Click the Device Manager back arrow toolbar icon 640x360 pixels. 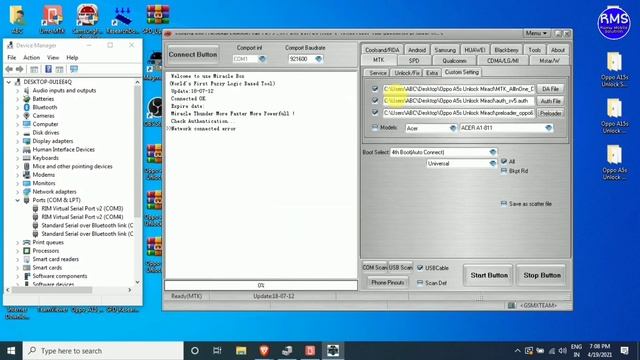point(9,69)
